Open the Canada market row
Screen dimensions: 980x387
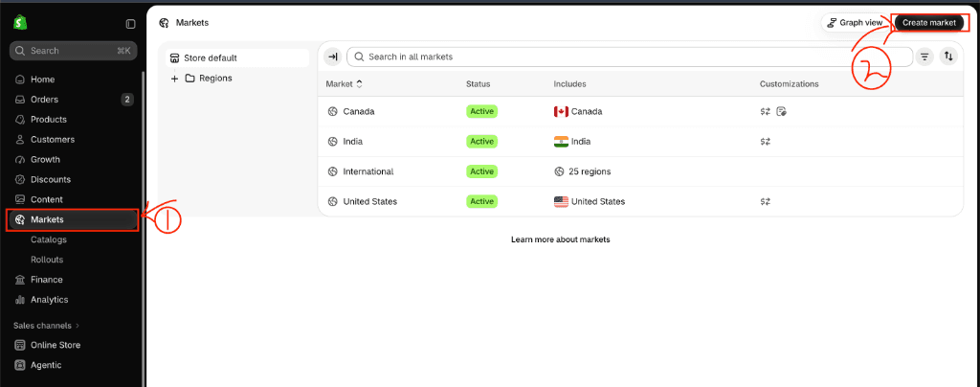pyautogui.click(x=640, y=111)
